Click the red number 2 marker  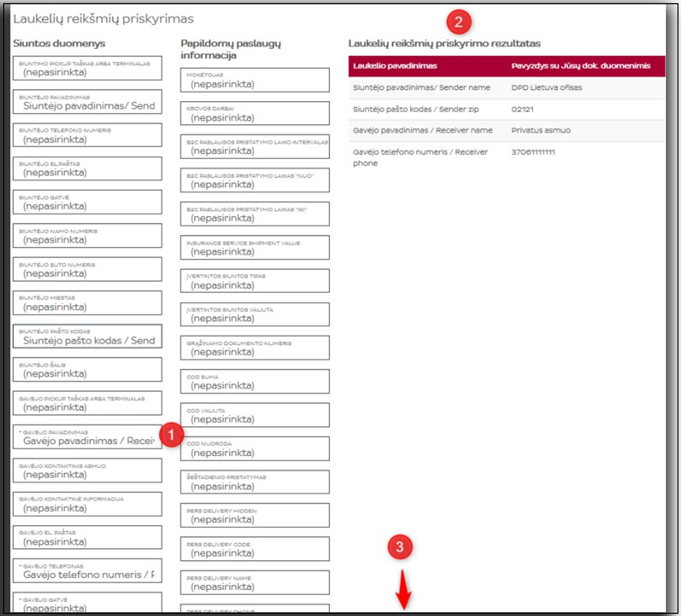[x=458, y=22]
